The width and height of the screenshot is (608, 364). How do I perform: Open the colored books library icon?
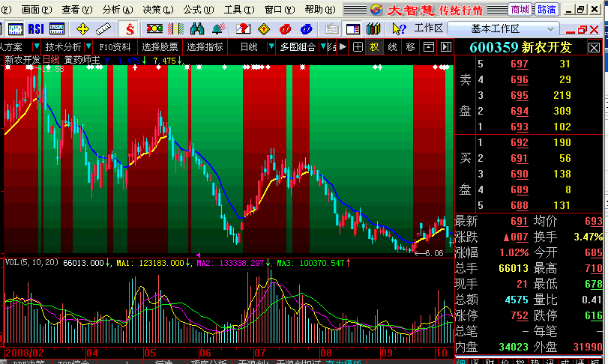click(x=373, y=29)
